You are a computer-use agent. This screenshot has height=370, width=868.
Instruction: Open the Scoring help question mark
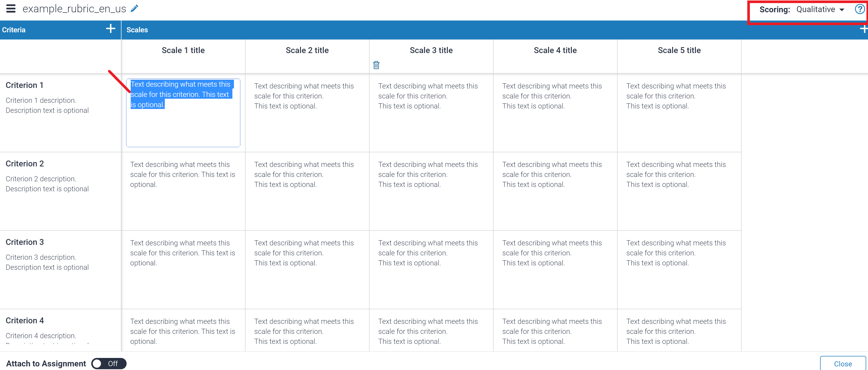click(858, 9)
